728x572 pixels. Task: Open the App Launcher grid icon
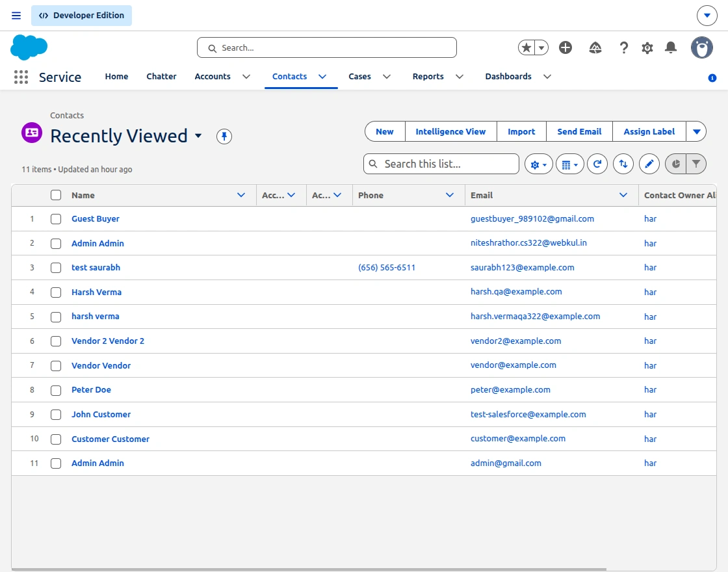21,77
